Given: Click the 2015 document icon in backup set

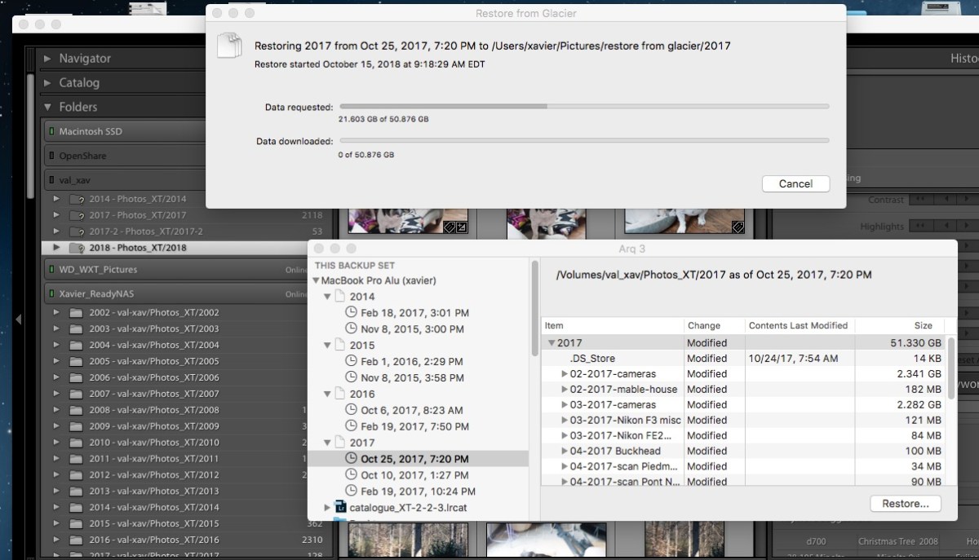Looking at the screenshot, I should (x=340, y=345).
